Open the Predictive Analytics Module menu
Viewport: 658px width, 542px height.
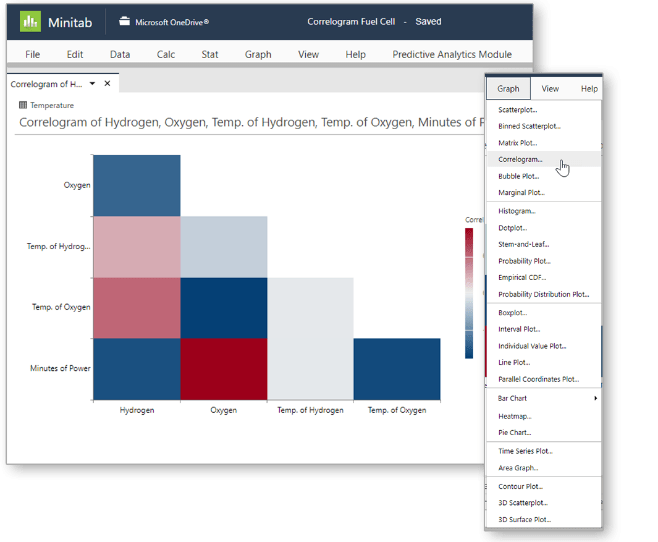452,54
